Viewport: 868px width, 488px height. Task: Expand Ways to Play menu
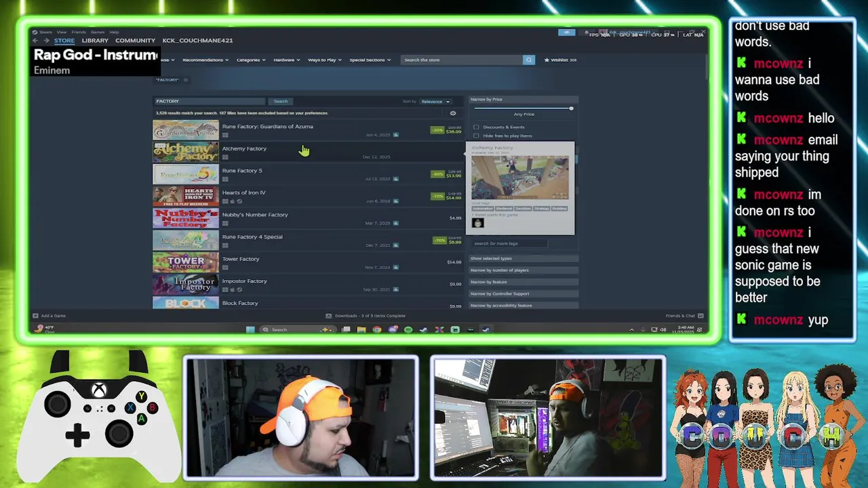tap(324, 60)
